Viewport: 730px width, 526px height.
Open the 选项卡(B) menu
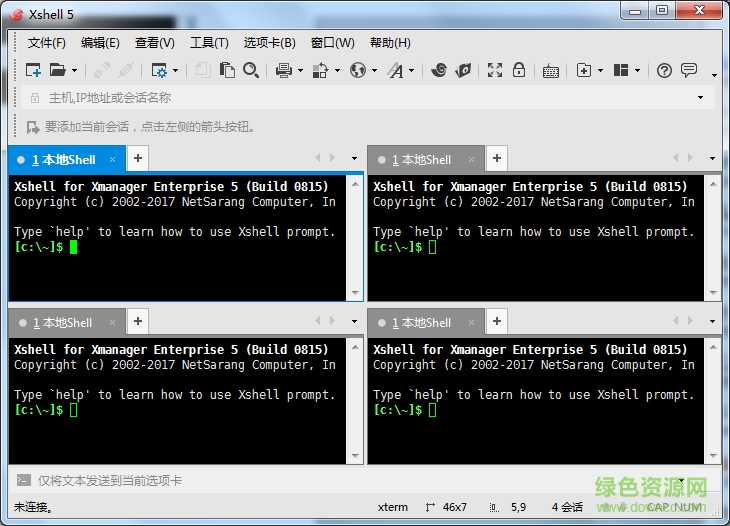tap(270, 43)
